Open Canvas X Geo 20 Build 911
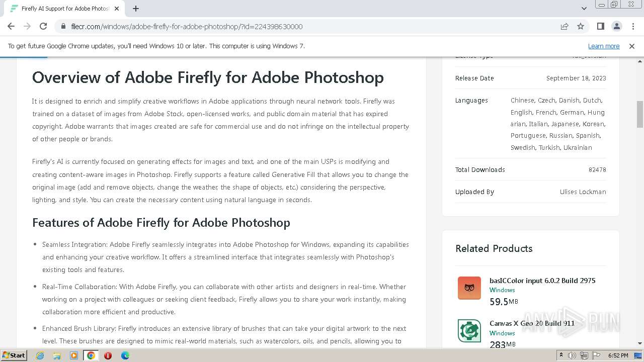Screen dimensions: 644x362 [x=532, y=323]
